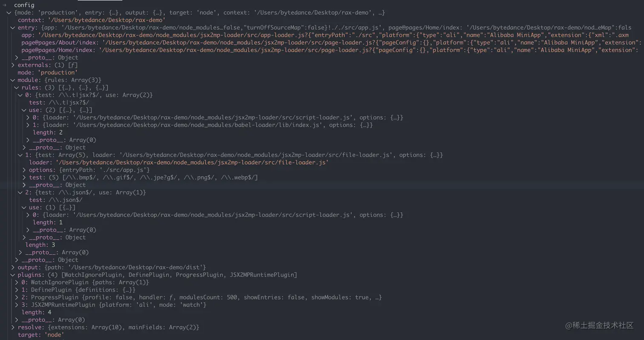Viewport: 644px width, 340px height.
Task: Expand the output: {path: ...} object
Action: click(13, 267)
